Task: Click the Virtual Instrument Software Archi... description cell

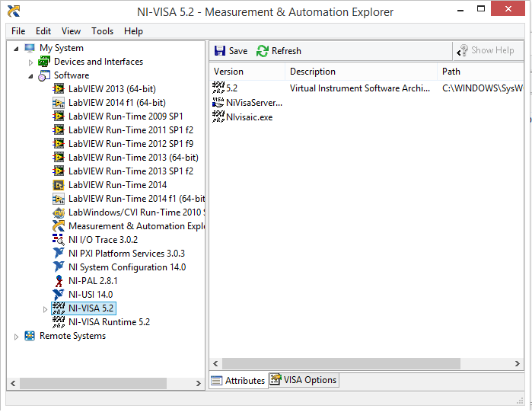Action: point(360,88)
